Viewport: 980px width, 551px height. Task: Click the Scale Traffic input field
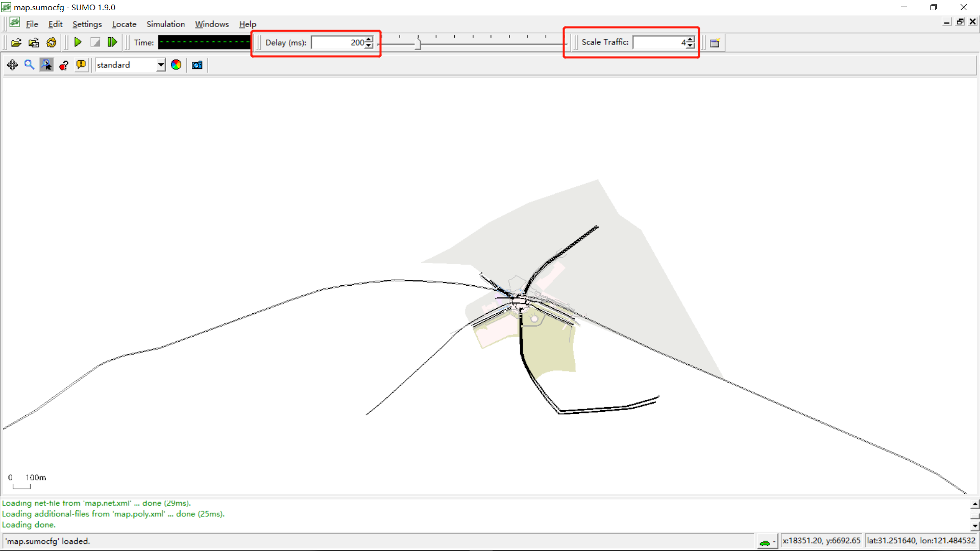(x=658, y=42)
